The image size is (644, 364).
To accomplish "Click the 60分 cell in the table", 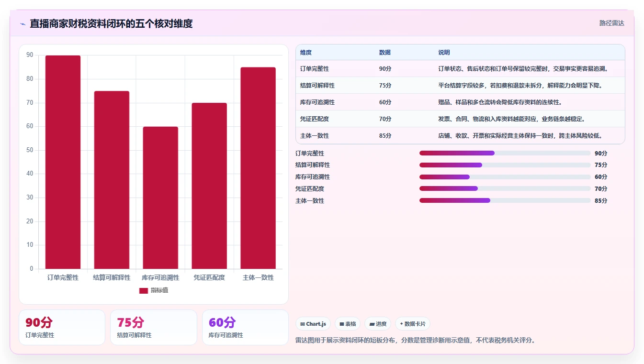I will (385, 102).
